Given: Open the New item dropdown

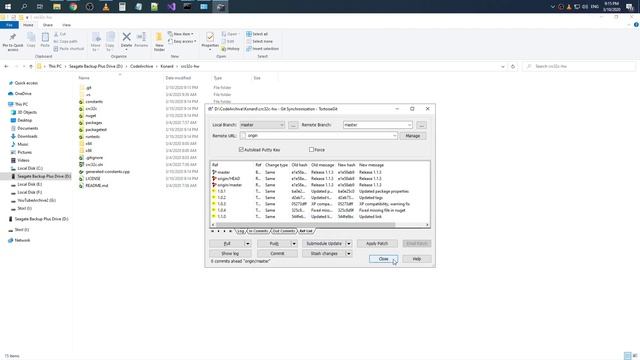Looking at the screenshot, I should click(181, 34).
